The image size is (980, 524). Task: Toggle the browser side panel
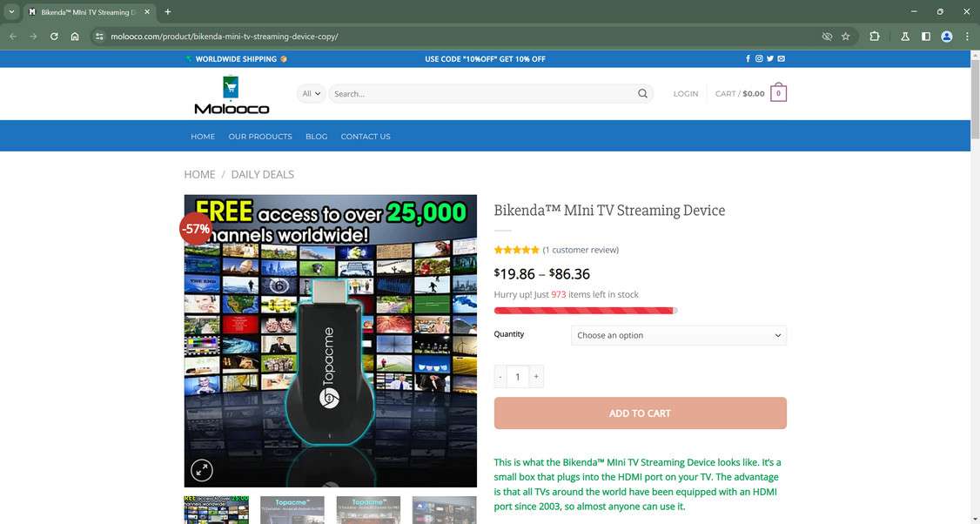click(x=926, y=37)
